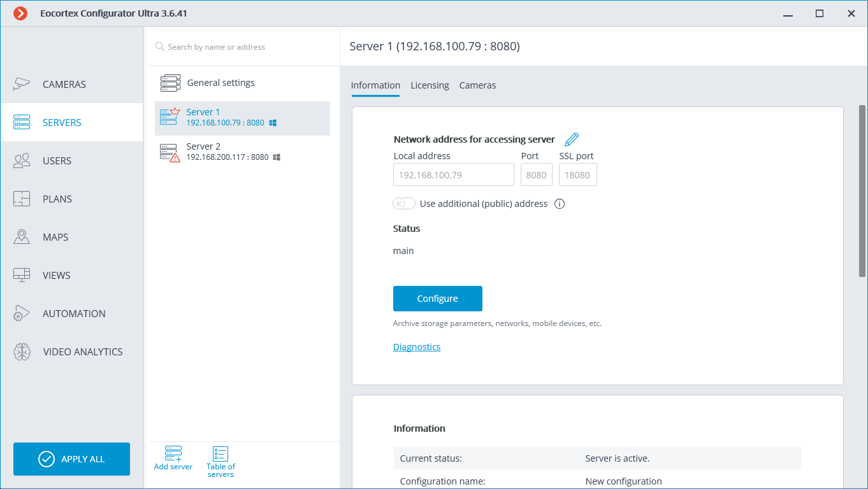The height and width of the screenshot is (489, 868).
Task: Edit network address with pencil icon
Action: (572, 139)
